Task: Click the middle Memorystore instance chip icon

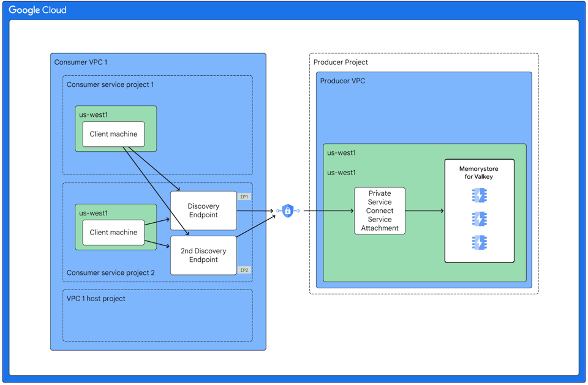Action: coord(479,219)
